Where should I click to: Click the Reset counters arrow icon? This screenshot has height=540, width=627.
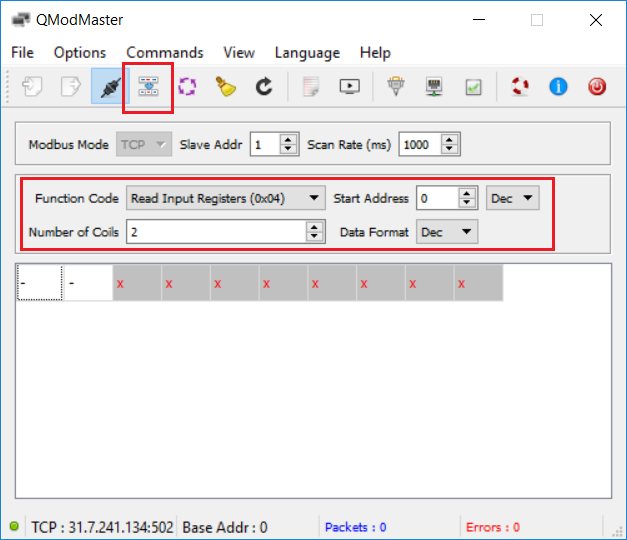(264, 86)
